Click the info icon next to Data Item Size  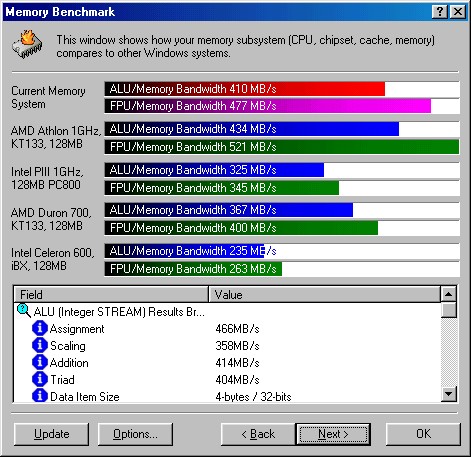(40, 396)
